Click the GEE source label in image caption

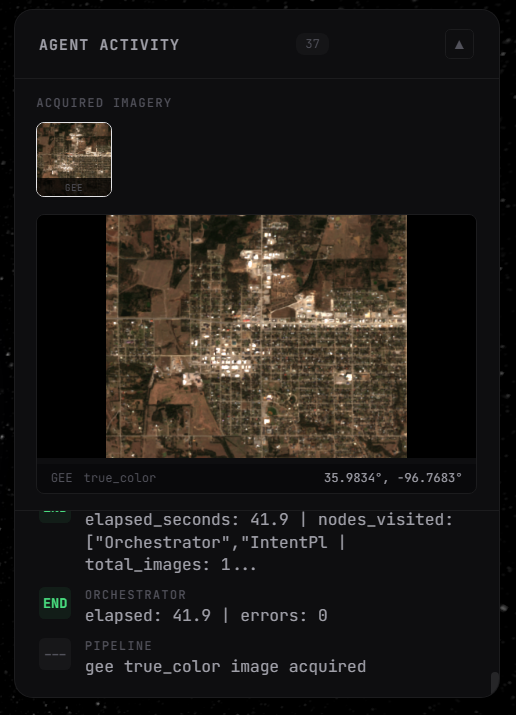[62, 478]
